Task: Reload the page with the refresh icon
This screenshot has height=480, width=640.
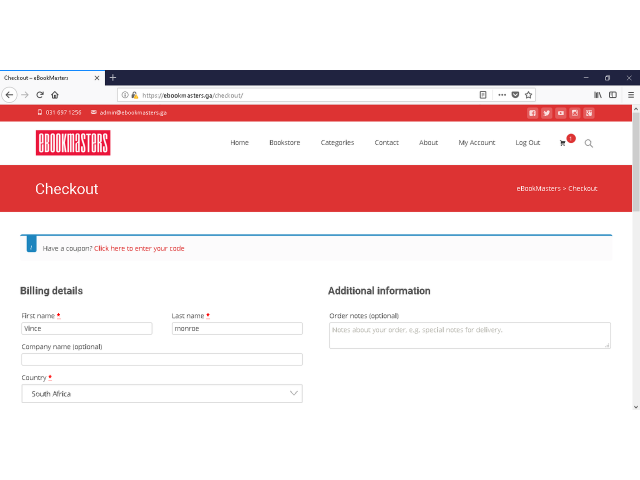Action: click(40, 95)
